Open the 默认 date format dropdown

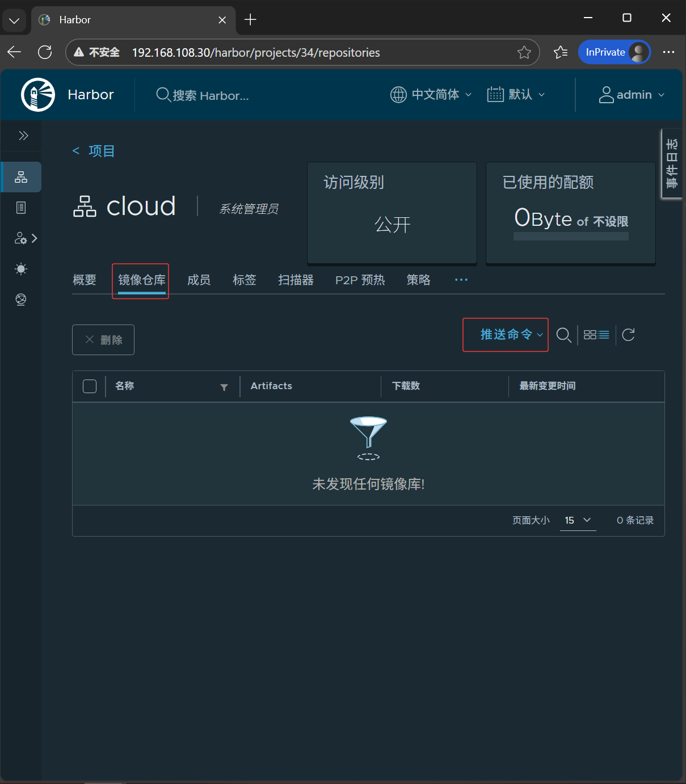[516, 95]
